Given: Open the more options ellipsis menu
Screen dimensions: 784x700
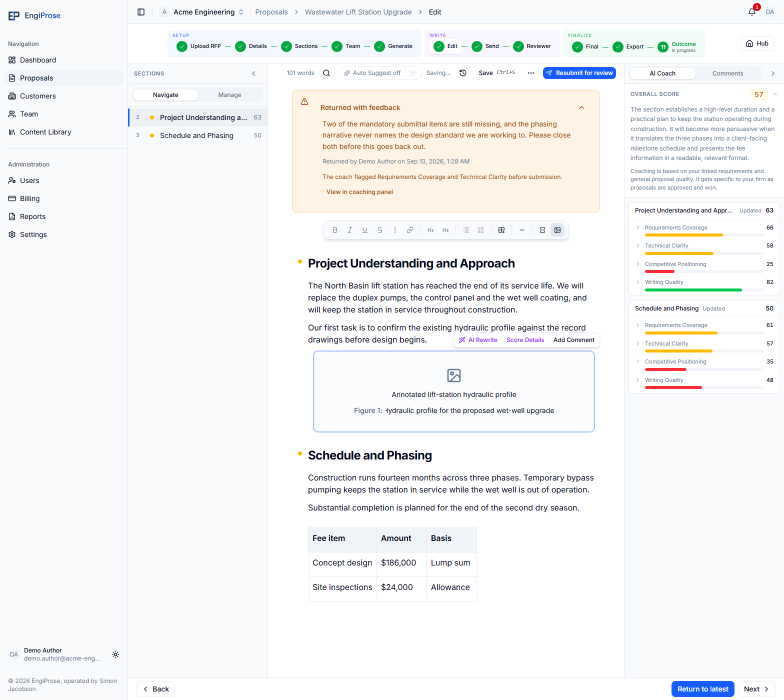Looking at the screenshot, I should pyautogui.click(x=531, y=73).
